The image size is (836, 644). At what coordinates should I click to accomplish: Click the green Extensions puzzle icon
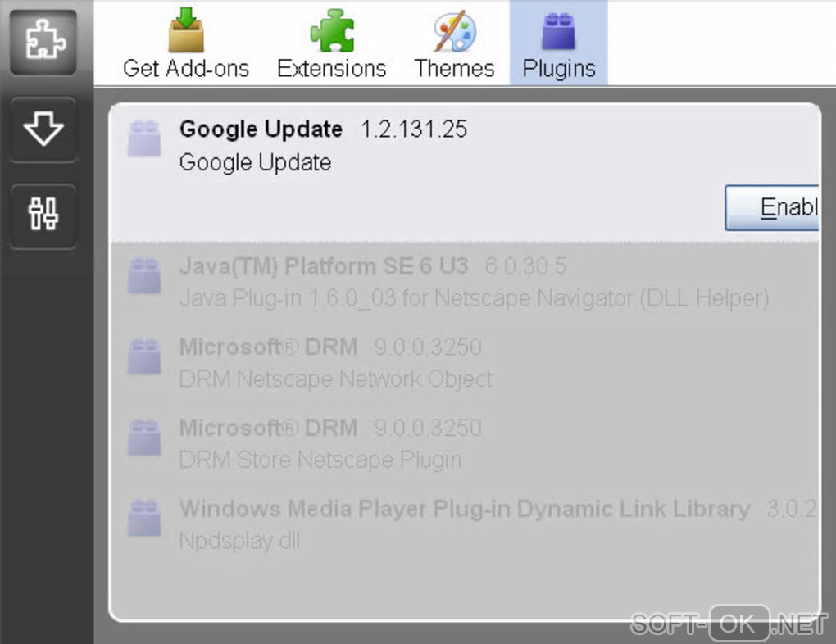(332, 31)
